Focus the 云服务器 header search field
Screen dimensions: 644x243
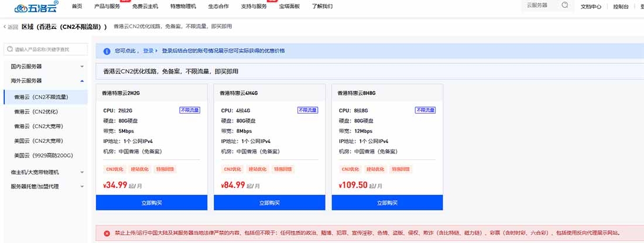pos(542,5)
